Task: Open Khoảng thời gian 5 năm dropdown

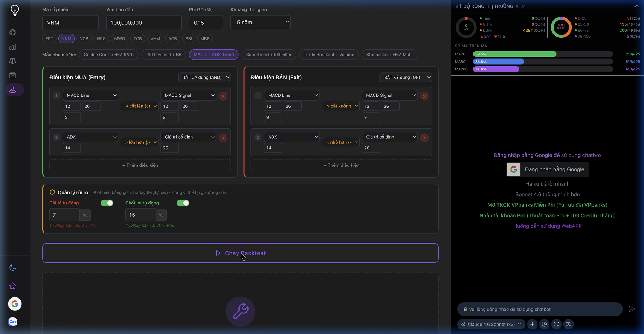Action: point(261,23)
